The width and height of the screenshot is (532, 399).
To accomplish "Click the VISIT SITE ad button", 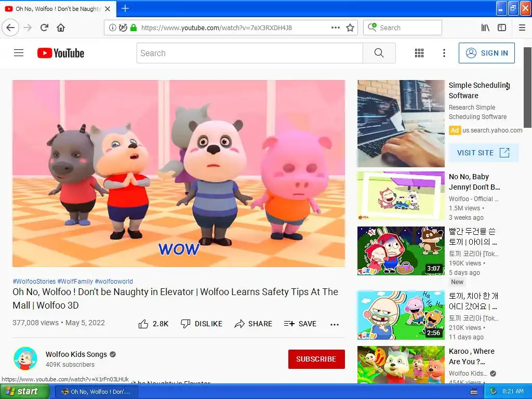I will pyautogui.click(x=484, y=153).
